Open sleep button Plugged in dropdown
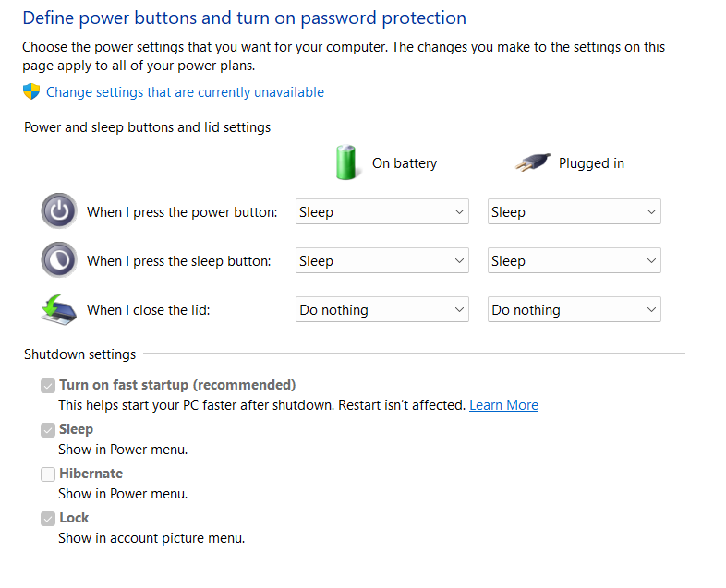726x588 pixels. coord(575,261)
